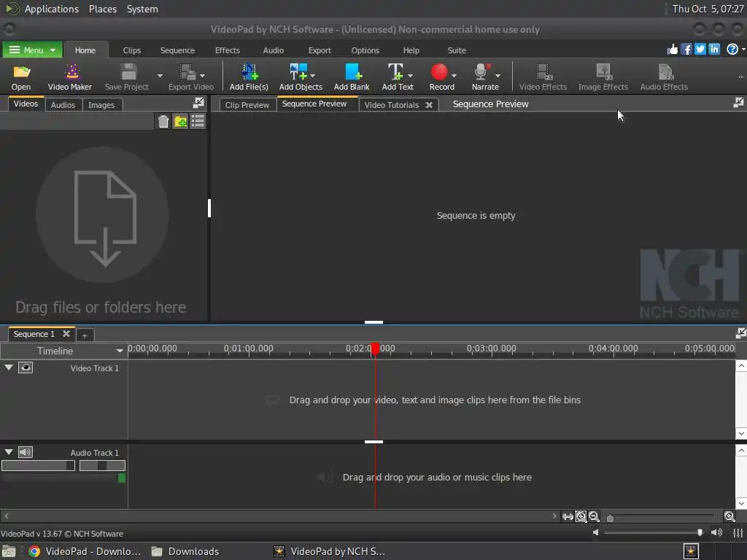Switch to the Effects ribbon tab
747x560 pixels.
click(x=228, y=50)
